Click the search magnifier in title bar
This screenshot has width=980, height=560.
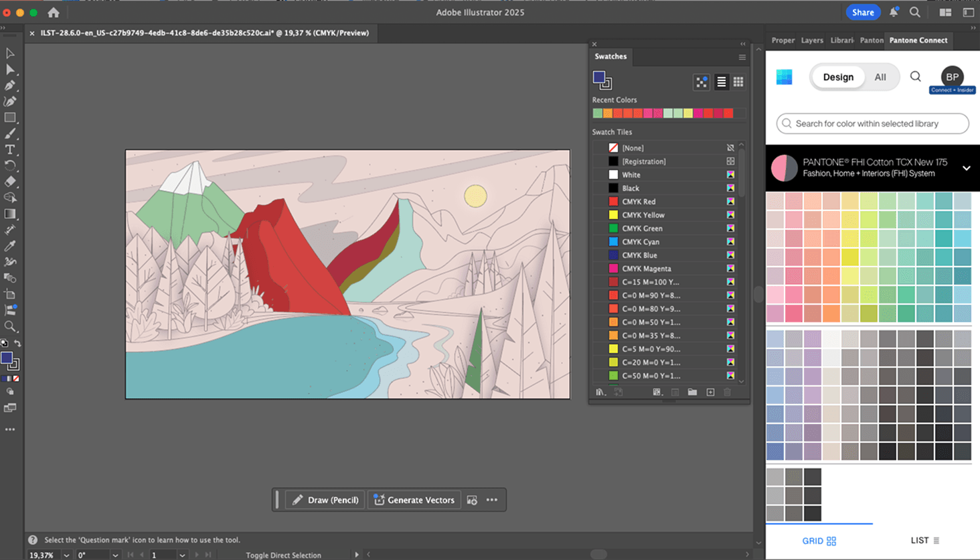[x=915, y=12]
